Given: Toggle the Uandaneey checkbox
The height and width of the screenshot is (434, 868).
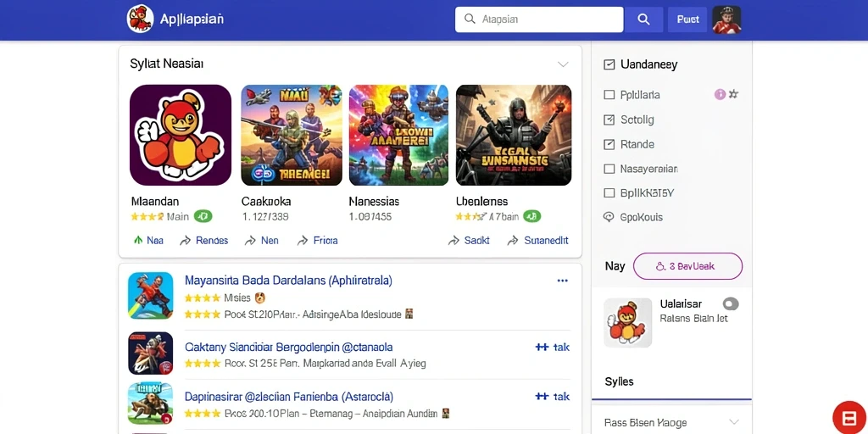Looking at the screenshot, I should point(609,64).
